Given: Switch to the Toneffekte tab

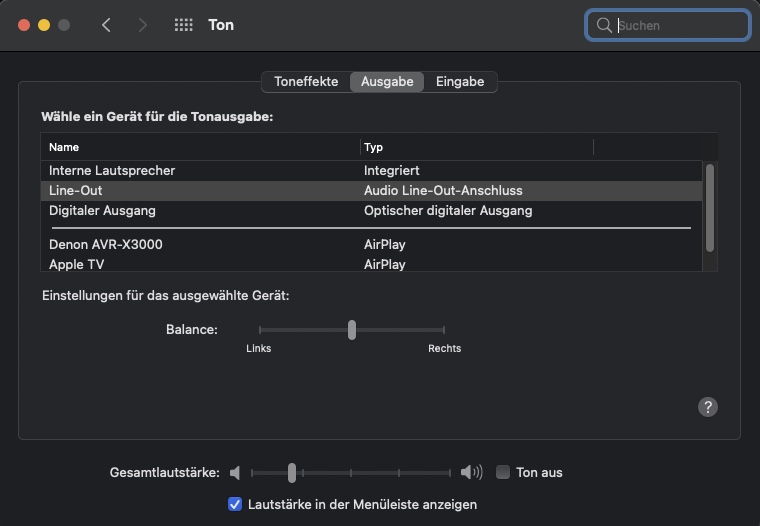Looking at the screenshot, I should [306, 82].
